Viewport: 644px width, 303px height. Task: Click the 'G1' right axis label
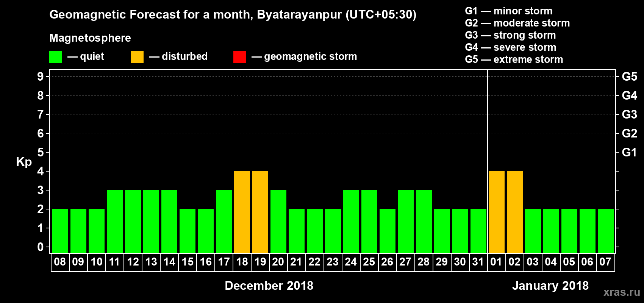click(x=630, y=152)
